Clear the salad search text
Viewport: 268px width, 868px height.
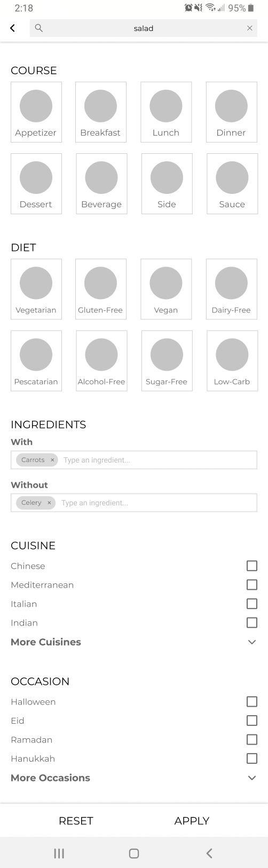coord(249,28)
